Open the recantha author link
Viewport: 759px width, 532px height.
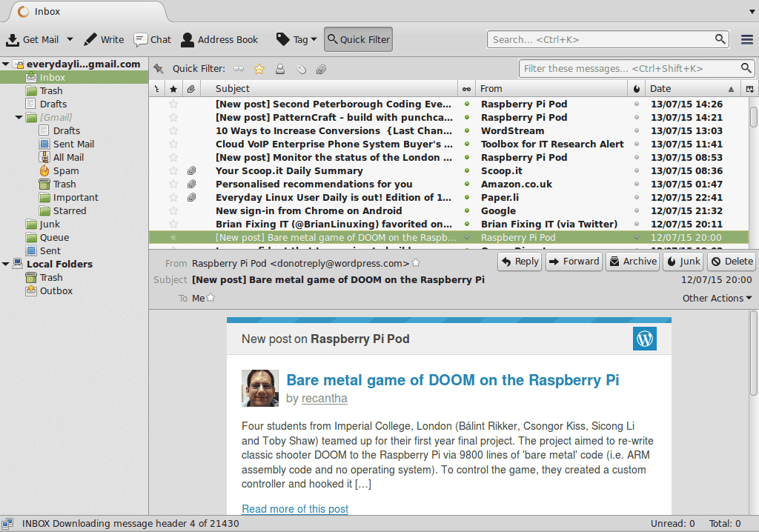click(325, 399)
